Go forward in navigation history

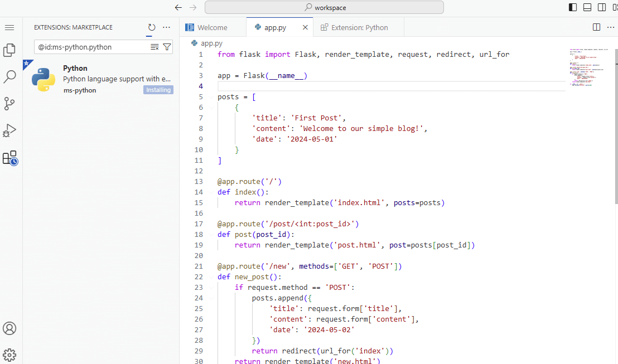tap(193, 7)
